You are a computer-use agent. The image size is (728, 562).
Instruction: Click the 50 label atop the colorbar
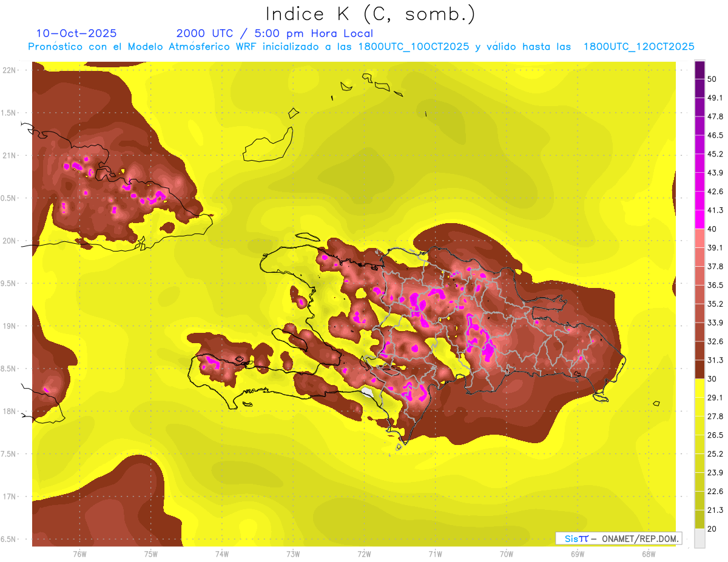pyautogui.click(x=712, y=79)
